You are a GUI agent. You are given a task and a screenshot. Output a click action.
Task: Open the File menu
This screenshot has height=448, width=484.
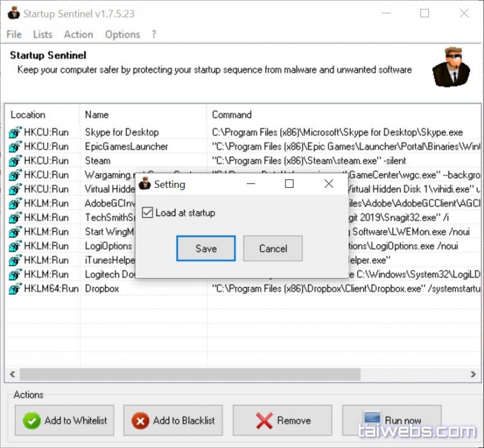[13, 35]
